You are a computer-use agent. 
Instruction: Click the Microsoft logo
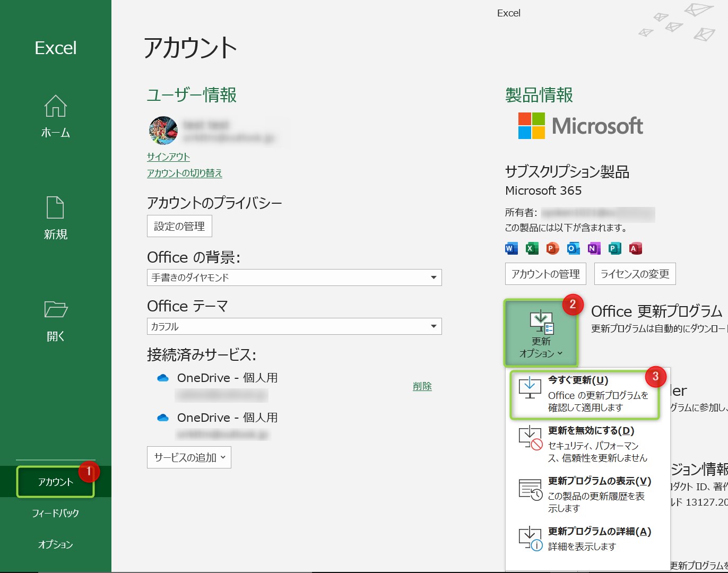[x=580, y=126]
